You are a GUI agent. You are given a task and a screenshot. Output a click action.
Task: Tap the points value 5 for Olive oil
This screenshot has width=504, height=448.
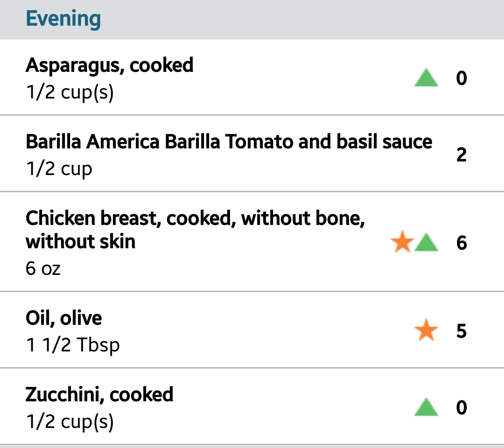pyautogui.click(x=461, y=331)
